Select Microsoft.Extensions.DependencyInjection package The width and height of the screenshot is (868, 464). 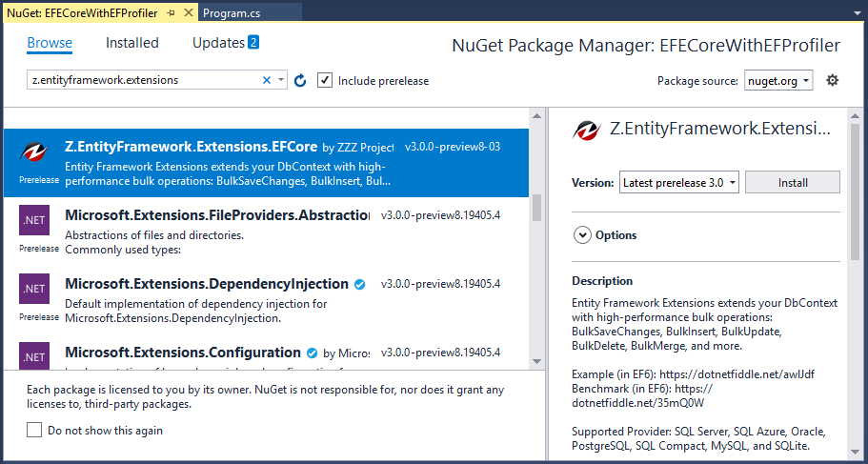pyautogui.click(x=266, y=300)
